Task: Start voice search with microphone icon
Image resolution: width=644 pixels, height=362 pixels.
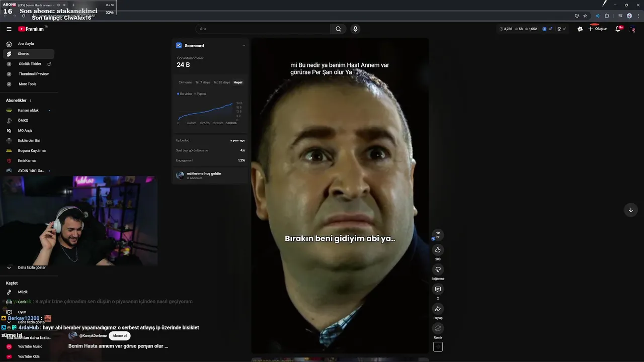Action: coord(355,29)
